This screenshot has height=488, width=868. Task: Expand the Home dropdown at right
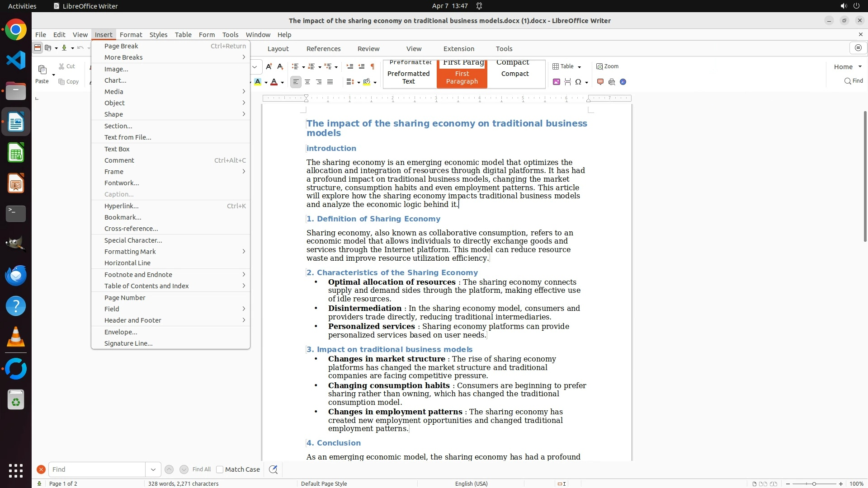point(859,67)
